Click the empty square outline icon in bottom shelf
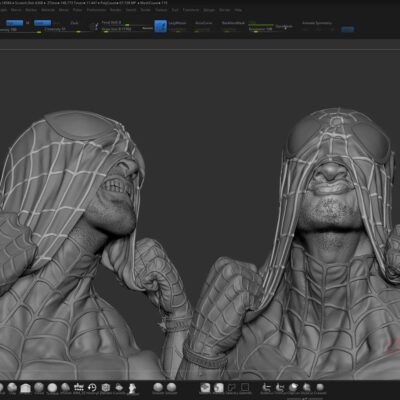400x400 pixels. pos(245,387)
